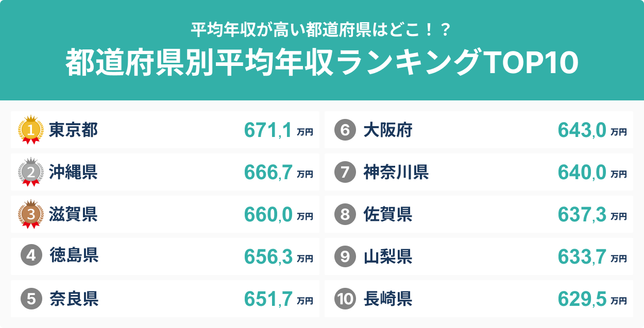This screenshot has height=328, width=644.
Task: Select the number 10 rank badge
Action: coord(345,299)
